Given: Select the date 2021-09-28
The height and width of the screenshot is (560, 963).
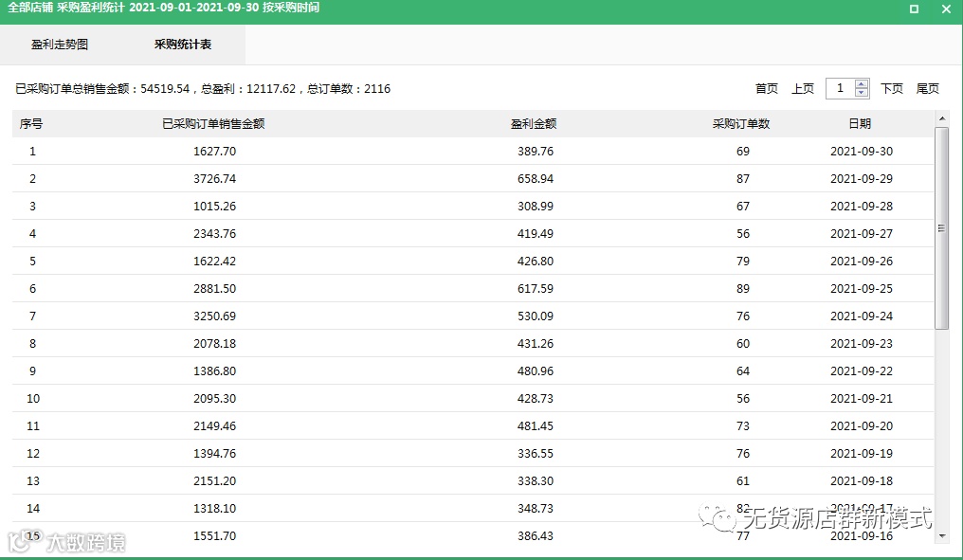Looking at the screenshot, I should point(862,207).
